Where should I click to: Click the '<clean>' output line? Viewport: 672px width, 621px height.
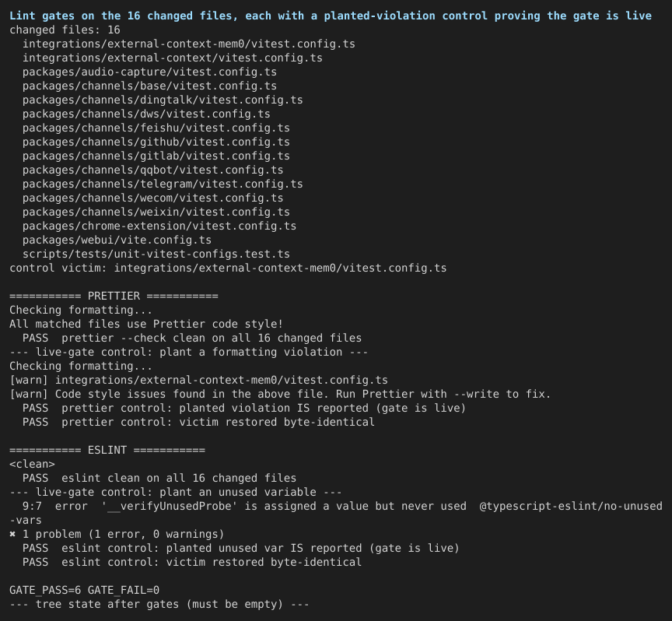coord(32,465)
